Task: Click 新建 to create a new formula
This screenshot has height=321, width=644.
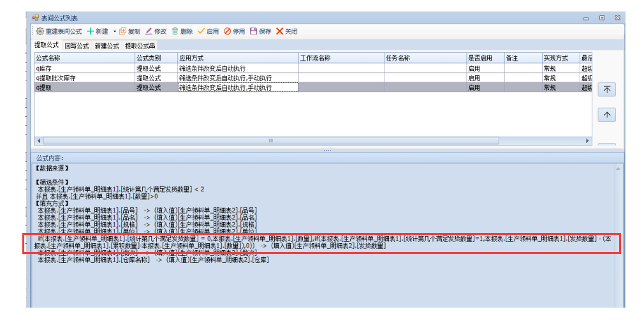Action: click(x=97, y=31)
